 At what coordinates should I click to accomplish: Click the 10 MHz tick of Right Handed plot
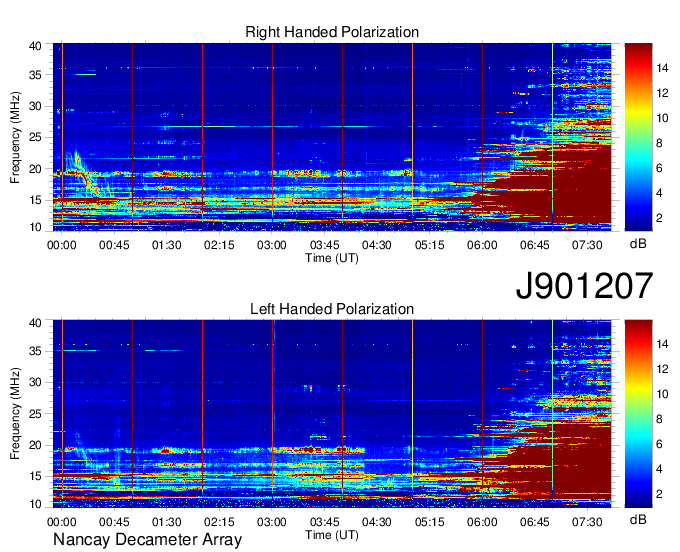pyautogui.click(x=35, y=227)
